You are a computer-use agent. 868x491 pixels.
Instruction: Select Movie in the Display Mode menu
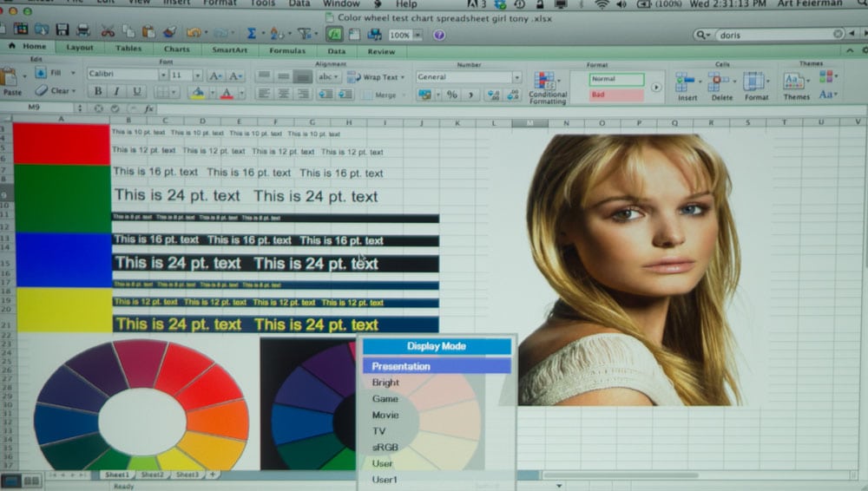tap(385, 415)
